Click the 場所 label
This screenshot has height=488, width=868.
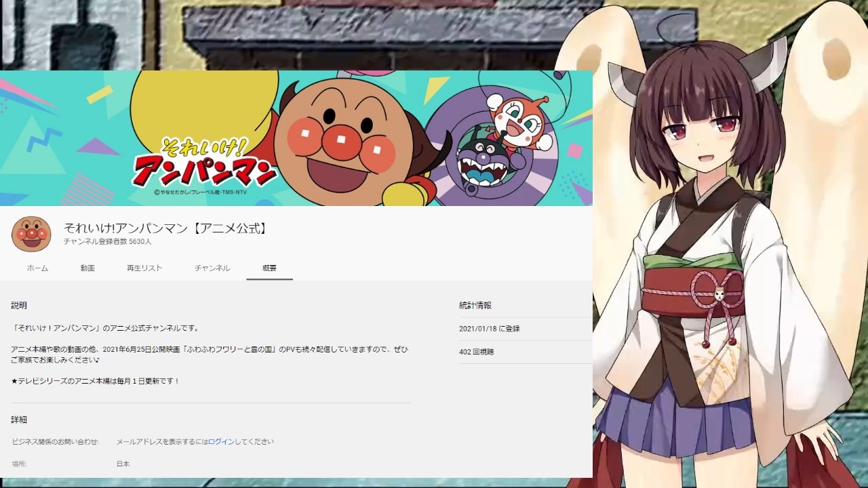[19, 464]
